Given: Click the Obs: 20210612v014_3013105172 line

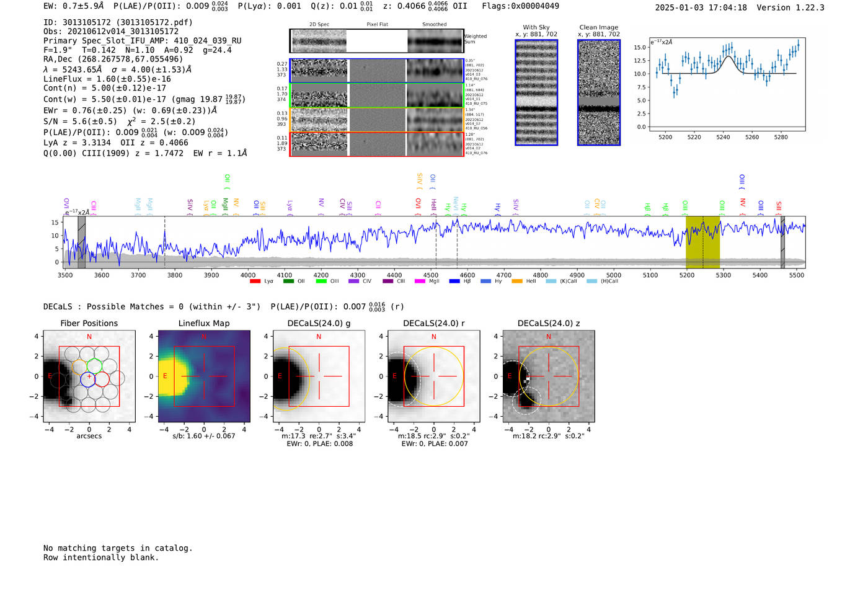Looking at the screenshot, I should point(111,32).
